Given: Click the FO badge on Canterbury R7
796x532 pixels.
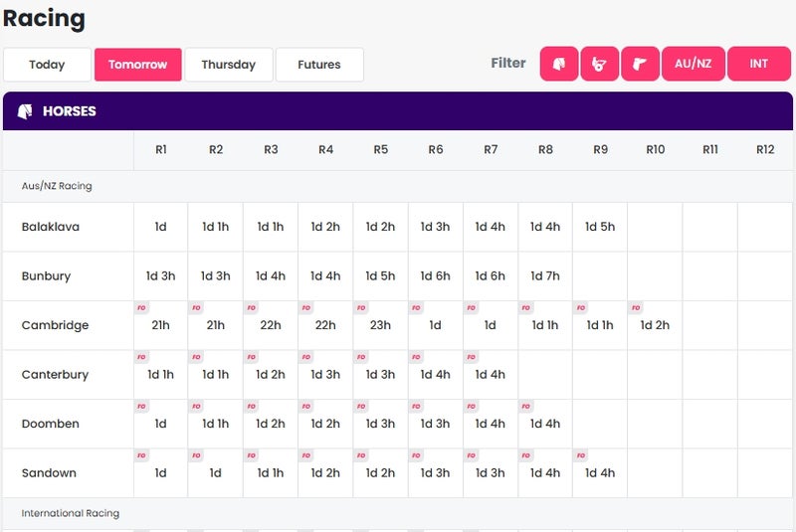Looking at the screenshot, I should point(471,357).
